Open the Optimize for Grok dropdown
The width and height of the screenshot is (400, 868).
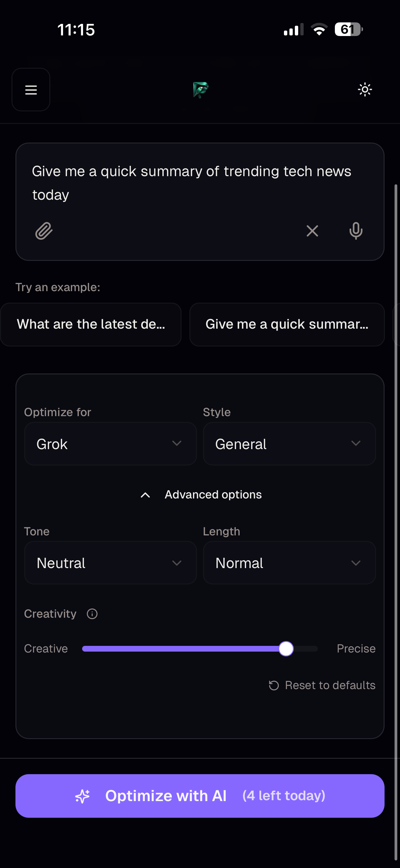pyautogui.click(x=111, y=444)
